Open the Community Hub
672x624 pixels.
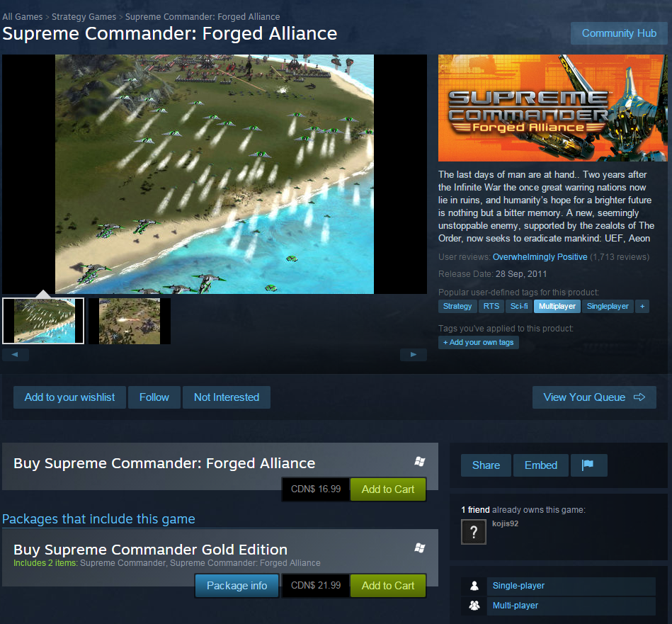click(x=619, y=33)
